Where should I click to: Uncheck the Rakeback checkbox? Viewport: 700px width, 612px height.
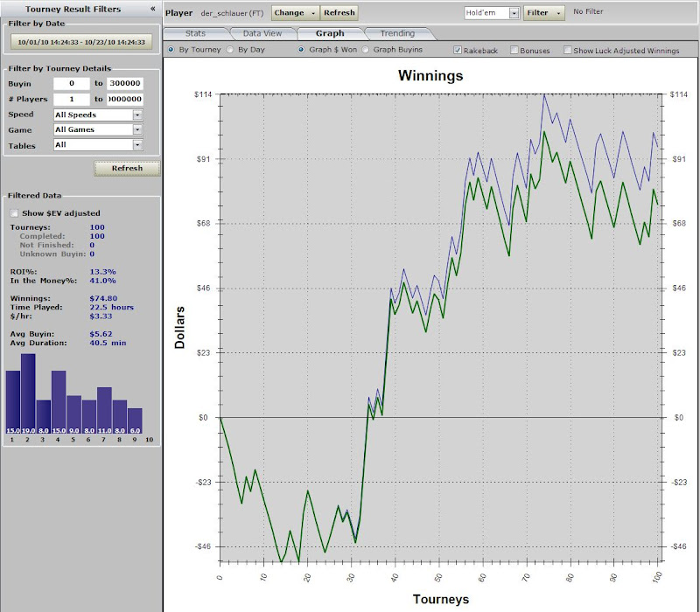[458, 51]
